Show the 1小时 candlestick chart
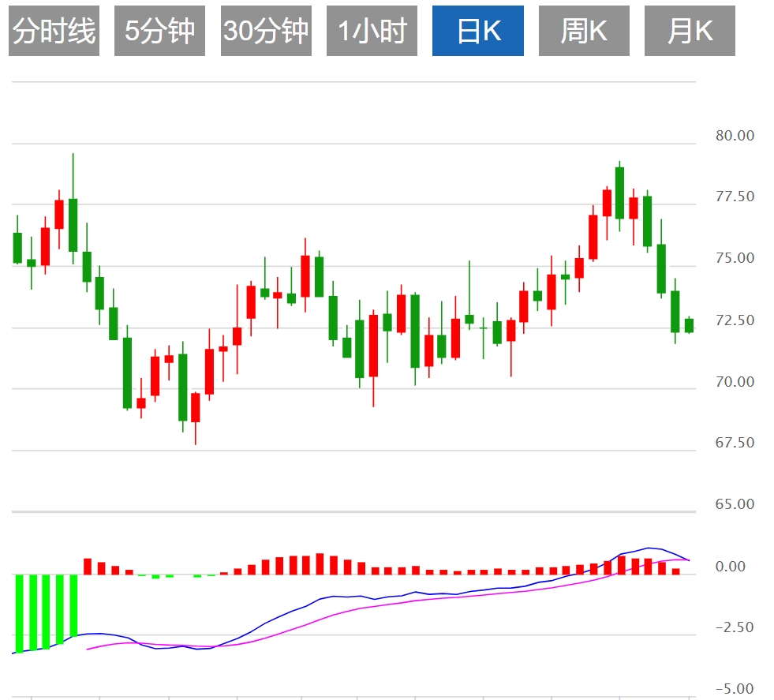The image size is (774, 700). tap(372, 31)
